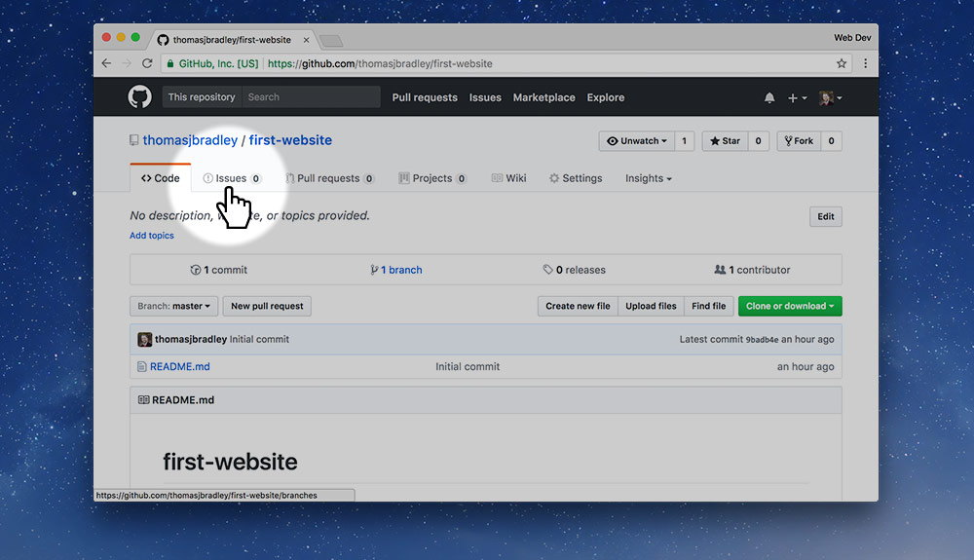974x560 pixels.
Task: Expand Clone or download menu
Action: [x=790, y=306]
